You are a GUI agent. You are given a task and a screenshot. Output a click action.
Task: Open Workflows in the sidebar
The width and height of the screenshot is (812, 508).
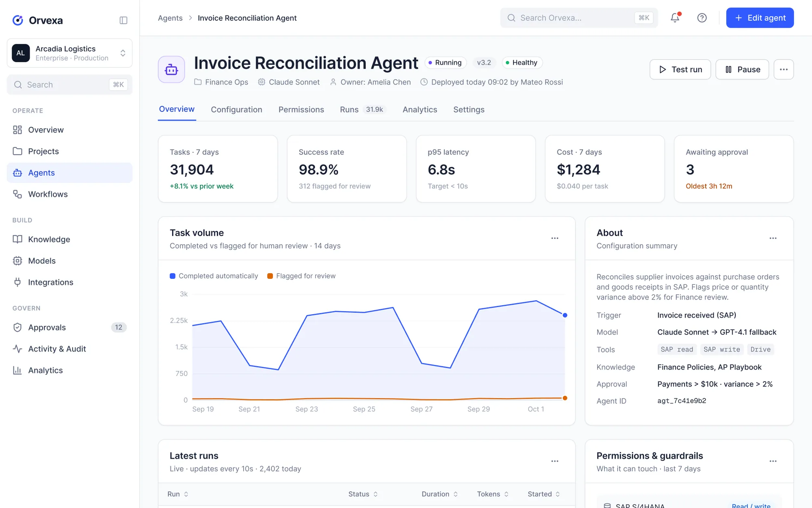point(69,194)
